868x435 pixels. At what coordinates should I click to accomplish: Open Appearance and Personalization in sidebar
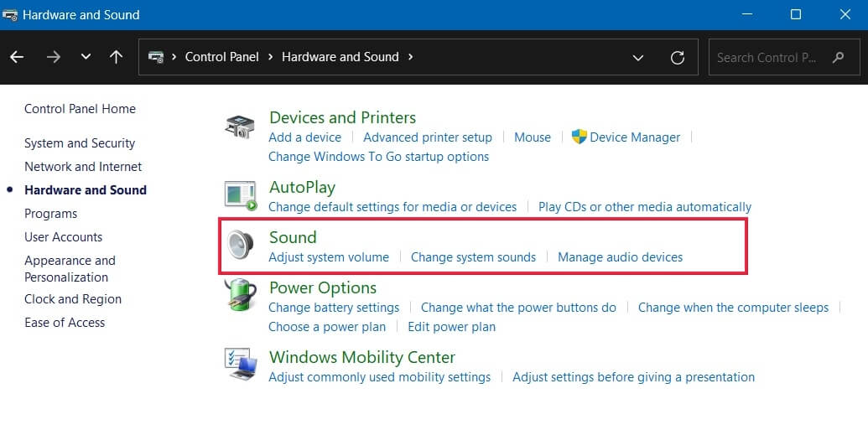click(70, 268)
